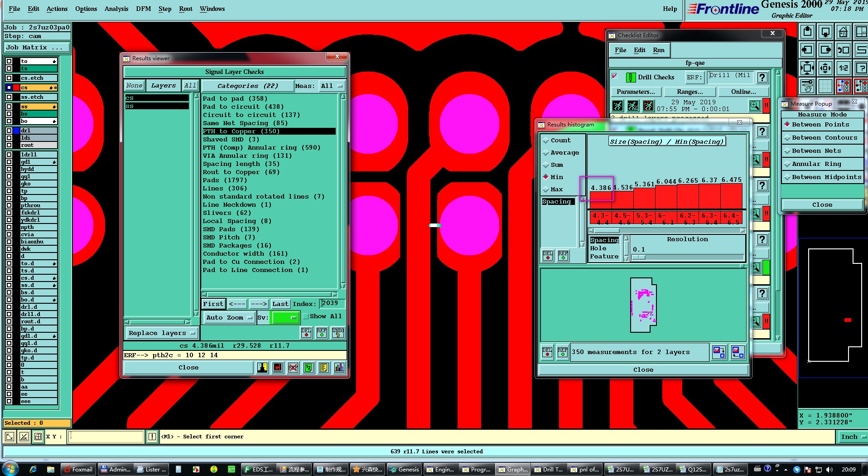Open the Analysis menu
Screen dimensions: 868x476
click(116, 9)
